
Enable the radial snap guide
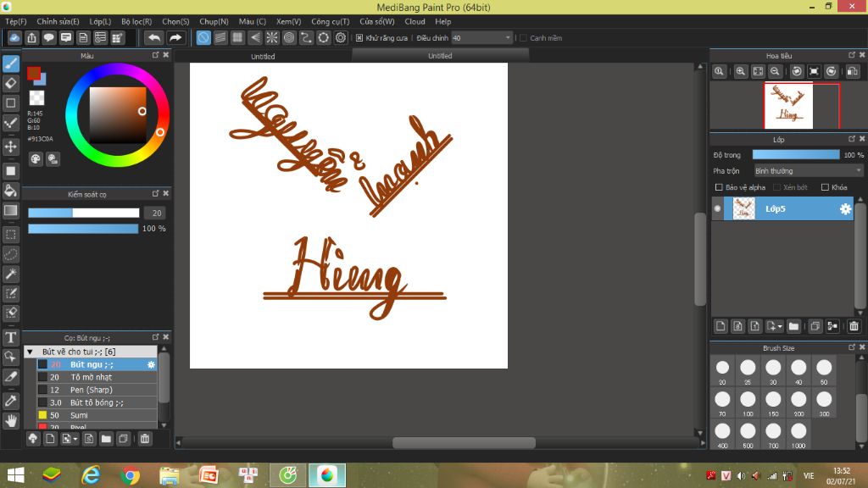pos(272,37)
